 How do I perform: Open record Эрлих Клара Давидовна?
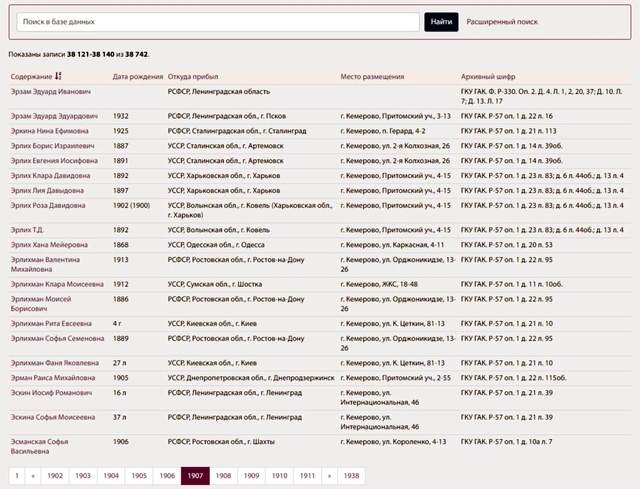coord(51,176)
